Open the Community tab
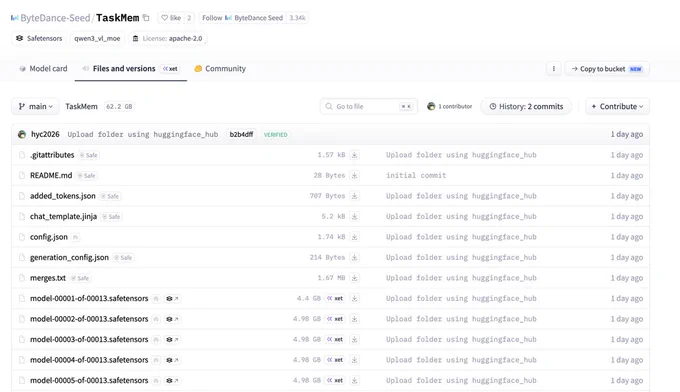The width and height of the screenshot is (680, 392). click(220, 69)
